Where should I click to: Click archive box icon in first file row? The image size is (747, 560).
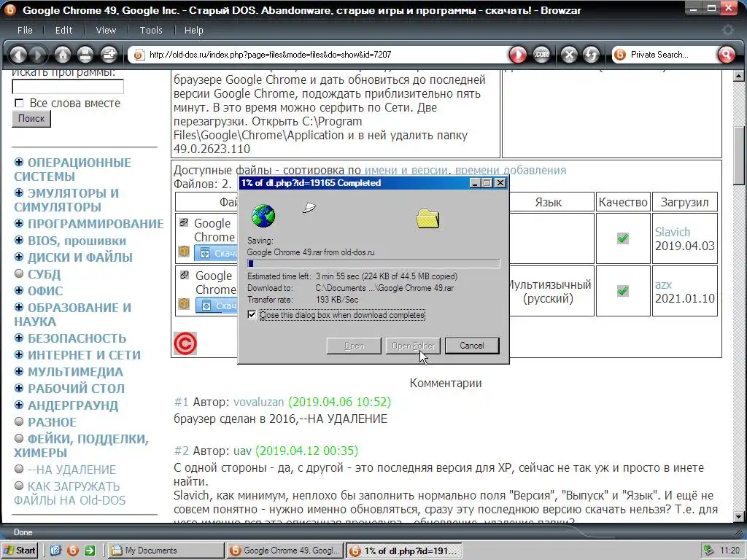pos(184,252)
